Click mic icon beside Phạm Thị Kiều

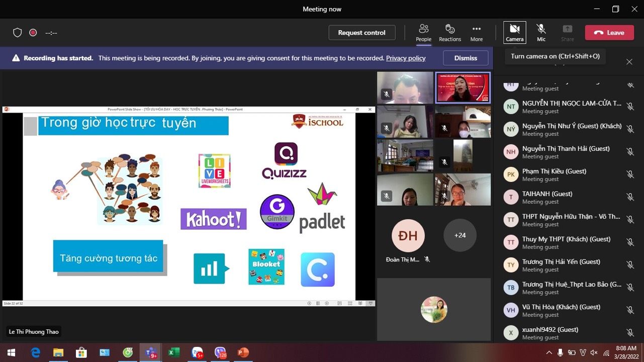click(630, 174)
